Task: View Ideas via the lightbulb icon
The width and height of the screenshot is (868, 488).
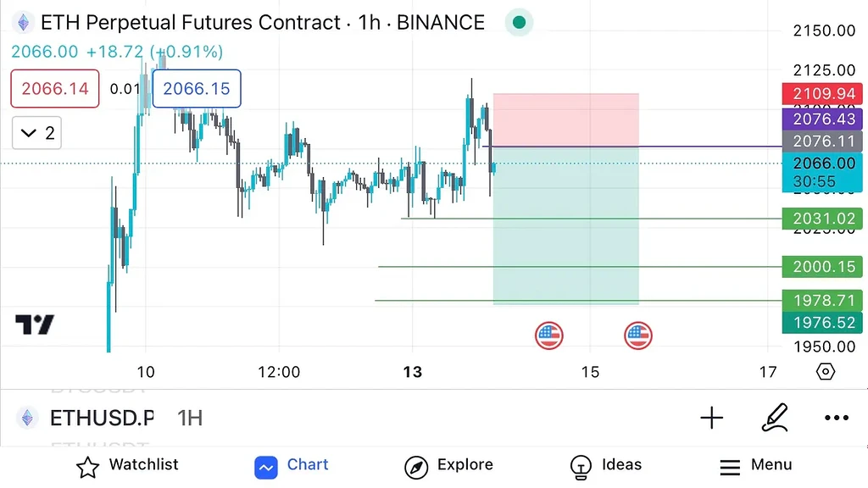Action: (581, 465)
